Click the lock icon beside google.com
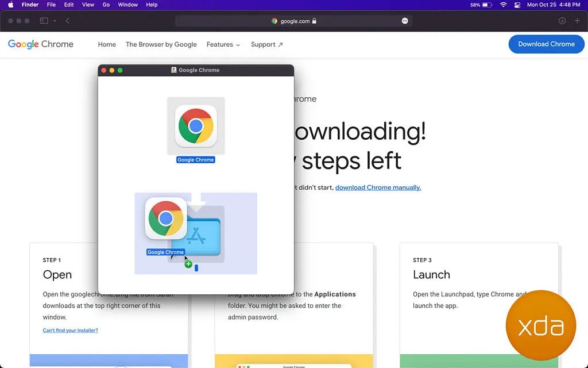The height and width of the screenshot is (368, 588). pos(314,21)
